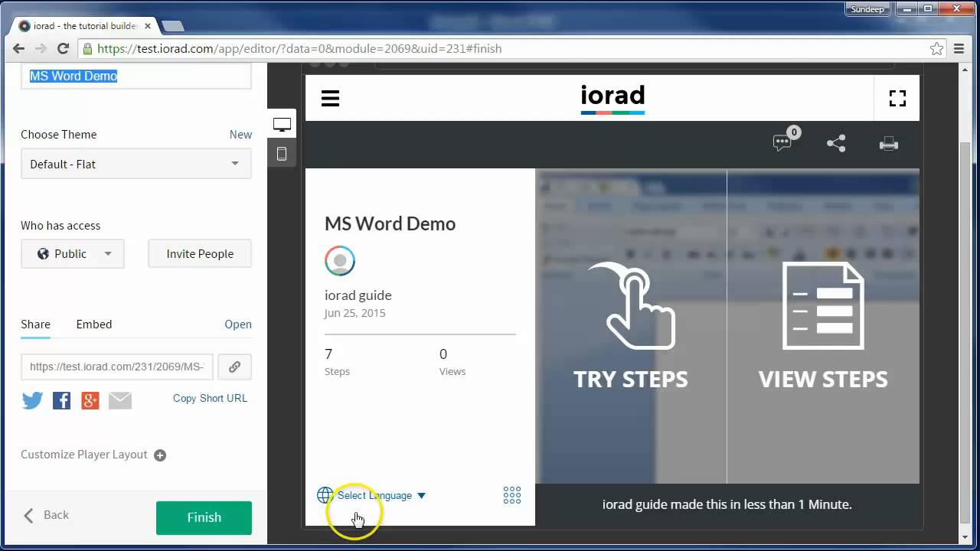
Task: Click the New theme link
Action: (240, 135)
